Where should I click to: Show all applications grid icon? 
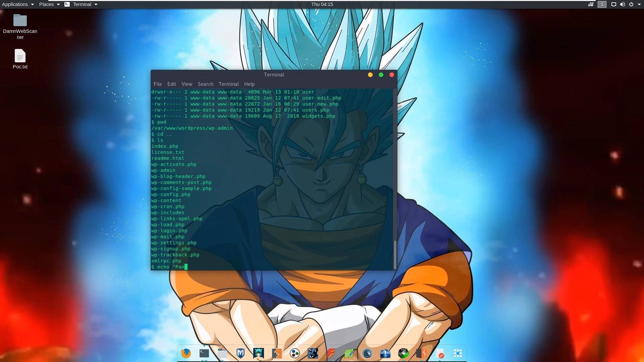click(458, 353)
